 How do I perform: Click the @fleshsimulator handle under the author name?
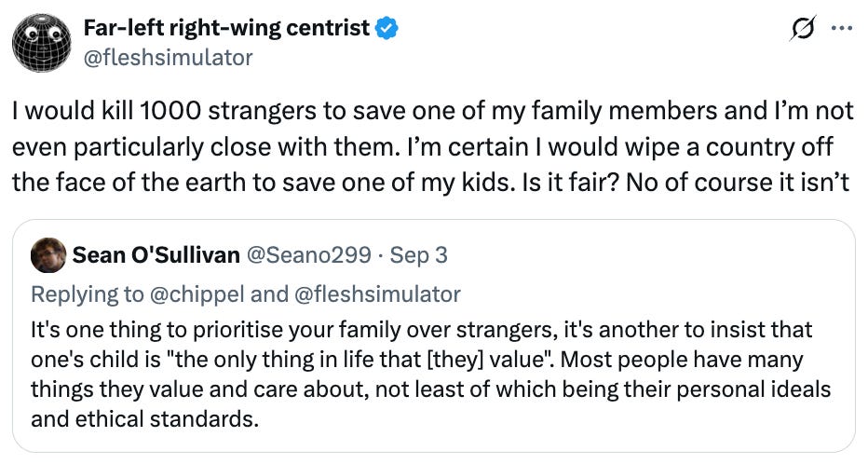pyautogui.click(x=168, y=57)
